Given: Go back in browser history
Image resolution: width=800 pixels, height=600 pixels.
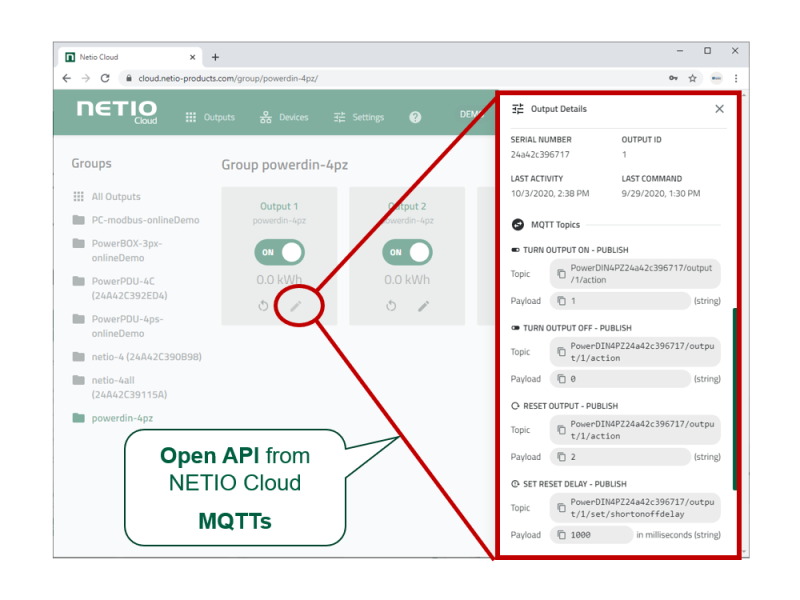Looking at the screenshot, I should tap(67, 78).
